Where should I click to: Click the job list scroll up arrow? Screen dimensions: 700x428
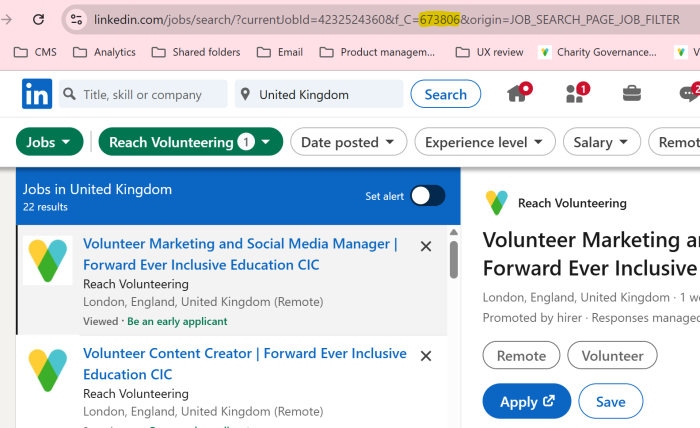454,233
